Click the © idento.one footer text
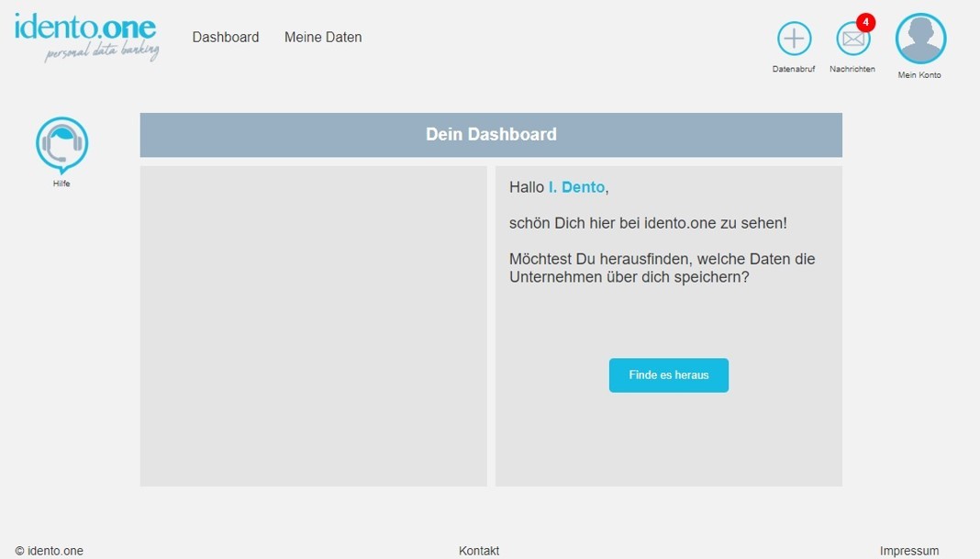 click(x=50, y=551)
